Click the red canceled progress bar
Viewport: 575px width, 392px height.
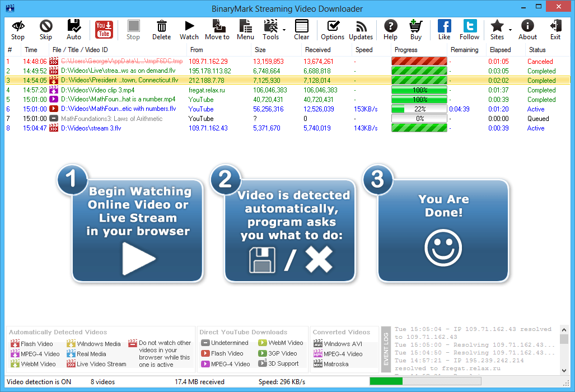point(419,61)
